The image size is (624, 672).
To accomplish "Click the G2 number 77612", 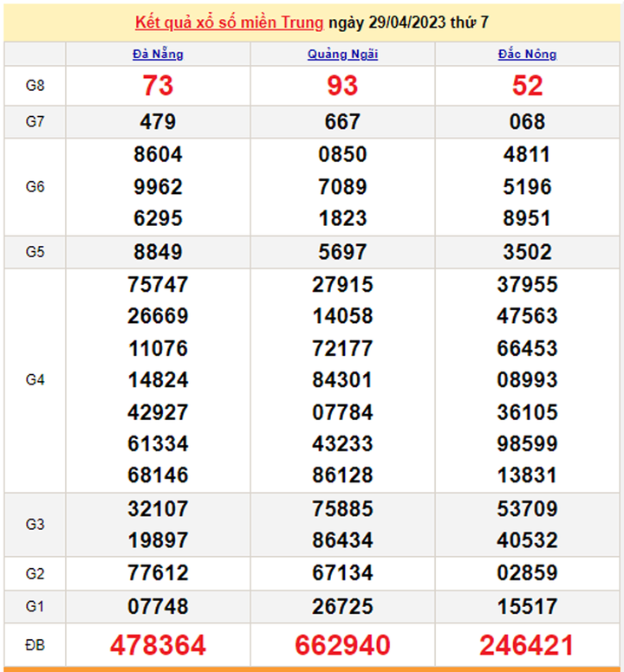I will coord(158,572).
